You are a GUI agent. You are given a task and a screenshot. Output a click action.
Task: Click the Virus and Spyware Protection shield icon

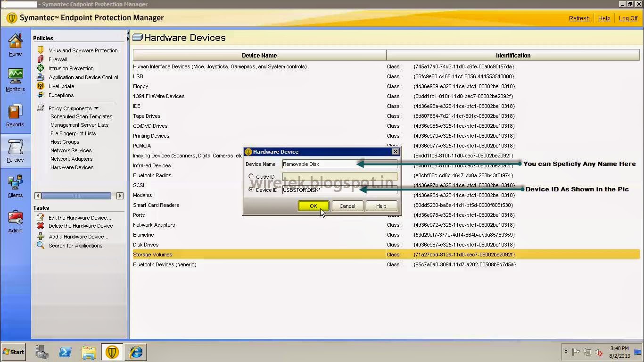tap(41, 50)
